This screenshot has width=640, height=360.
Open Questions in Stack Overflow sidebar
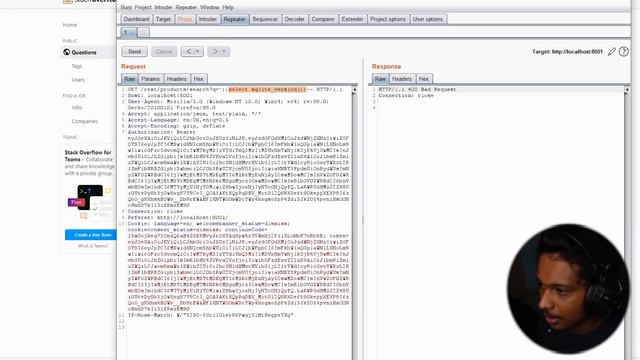tap(84, 52)
